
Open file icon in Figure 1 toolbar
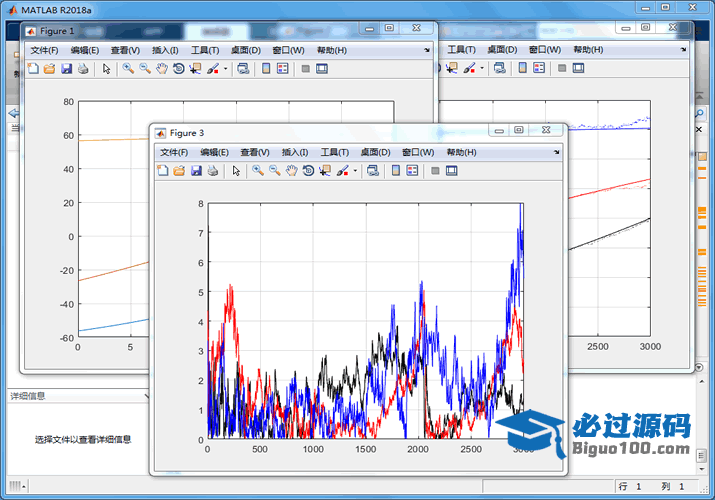coord(50,69)
